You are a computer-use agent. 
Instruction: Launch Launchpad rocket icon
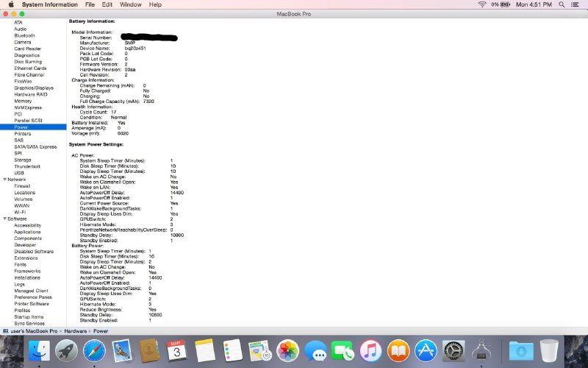pos(66,351)
